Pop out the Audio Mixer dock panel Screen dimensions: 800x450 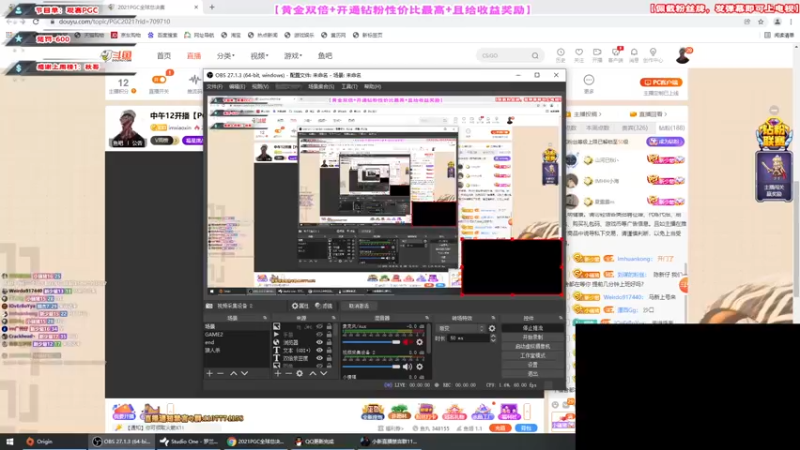427,318
